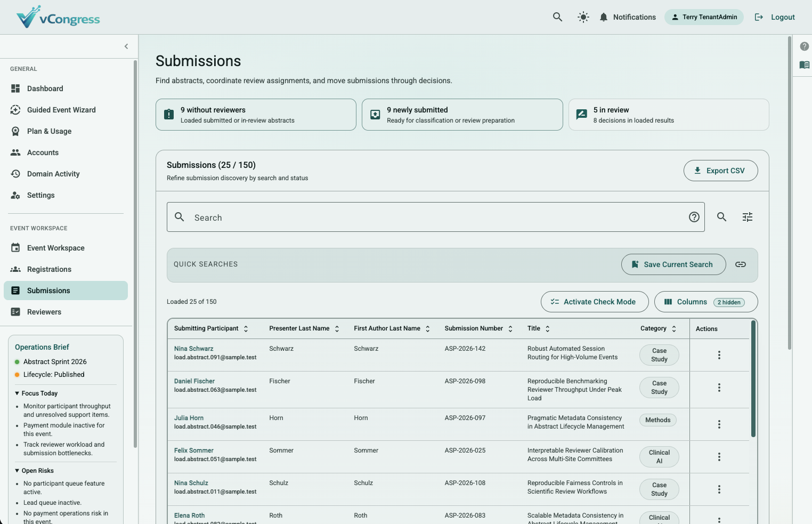812x524 pixels.
Task: Open Plan & Usage page
Action: coord(66,131)
